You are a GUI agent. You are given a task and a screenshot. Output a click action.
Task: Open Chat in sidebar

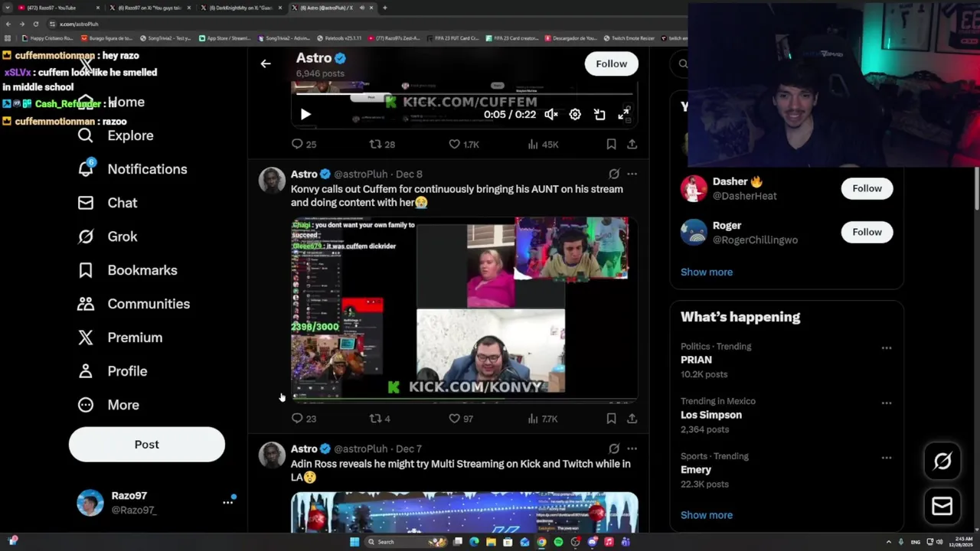coord(107,203)
